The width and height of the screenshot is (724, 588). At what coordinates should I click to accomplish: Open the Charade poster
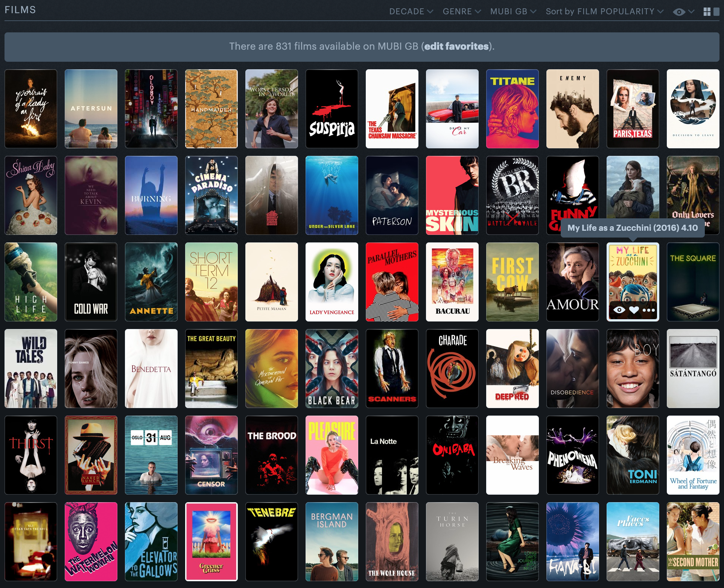452,369
